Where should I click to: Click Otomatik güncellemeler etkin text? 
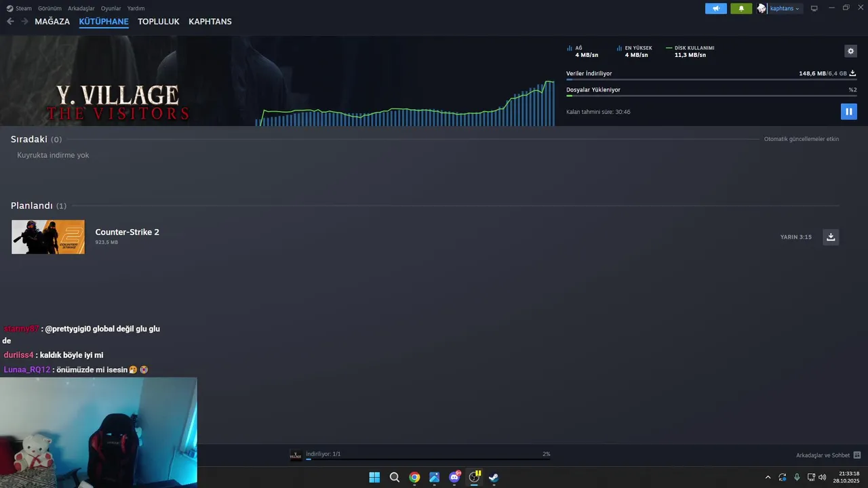[x=802, y=139]
